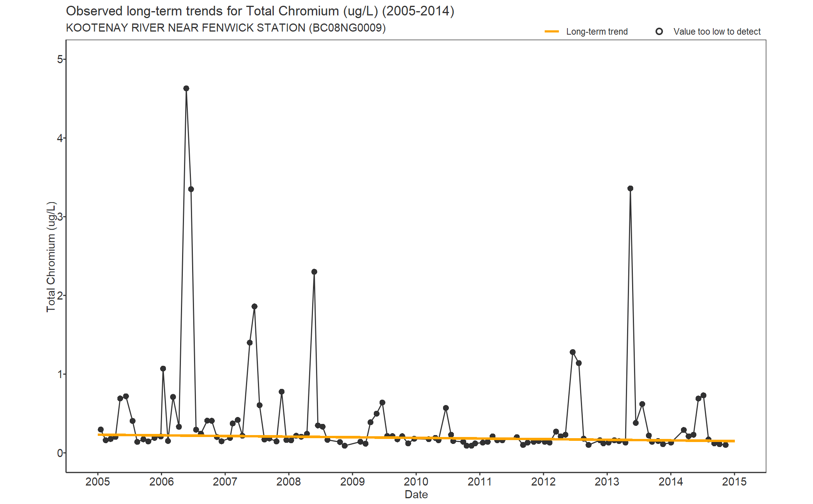Click the x-axis tick label 2012
Image resolution: width=813 pixels, height=504 pixels.
[544, 482]
